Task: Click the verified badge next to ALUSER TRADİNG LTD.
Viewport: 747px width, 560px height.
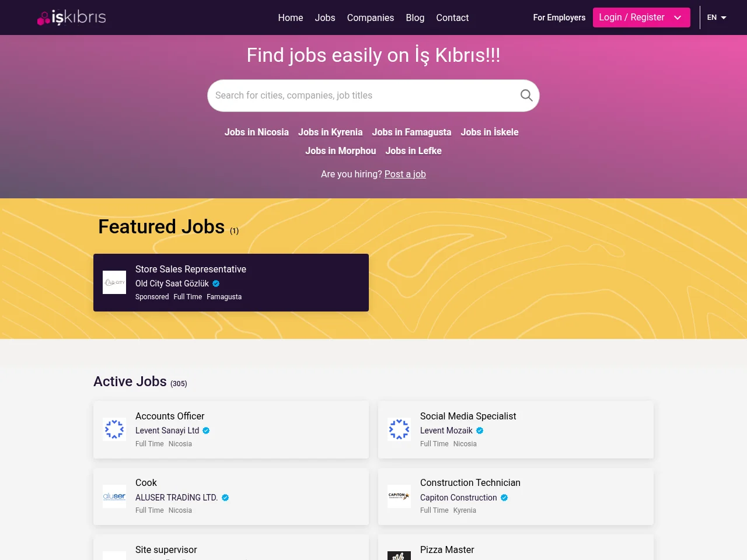Action: (225, 498)
